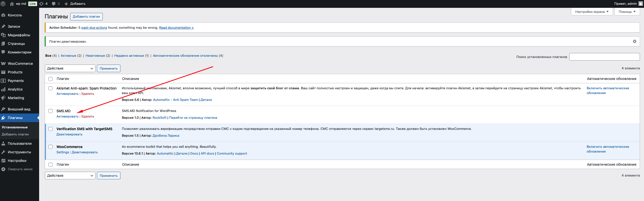This screenshot has width=644, height=201.
Task: Open the top Действия bulk actions dropdown
Action: pos(70,68)
